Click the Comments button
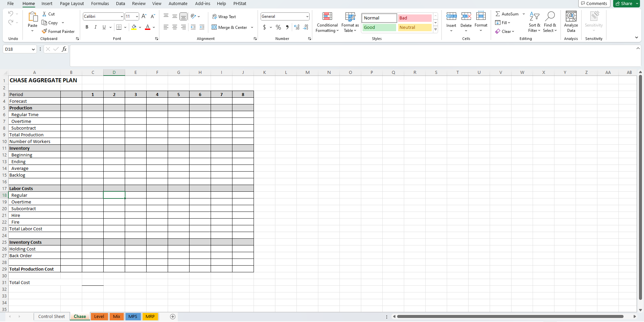 tap(594, 4)
